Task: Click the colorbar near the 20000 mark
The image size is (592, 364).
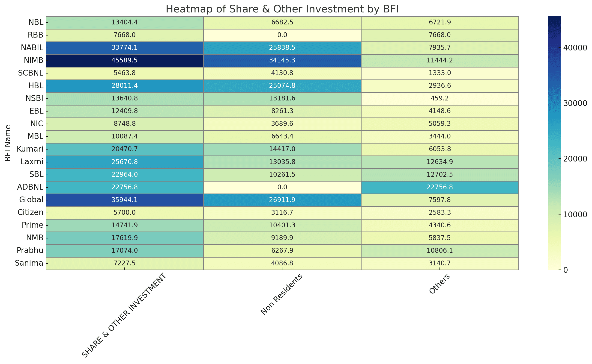Action: [554, 159]
